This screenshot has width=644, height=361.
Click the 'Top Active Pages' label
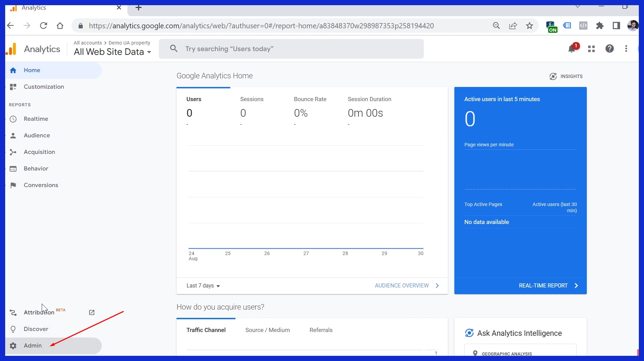click(483, 205)
